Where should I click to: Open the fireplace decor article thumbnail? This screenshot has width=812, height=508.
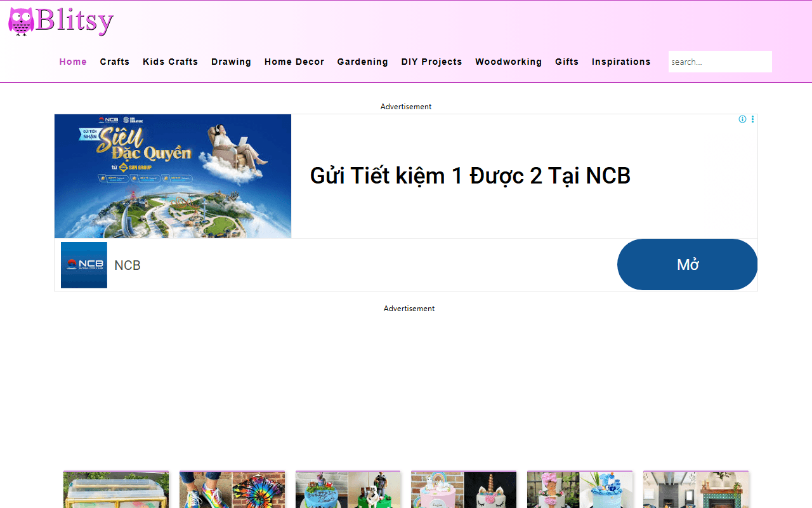(696, 490)
